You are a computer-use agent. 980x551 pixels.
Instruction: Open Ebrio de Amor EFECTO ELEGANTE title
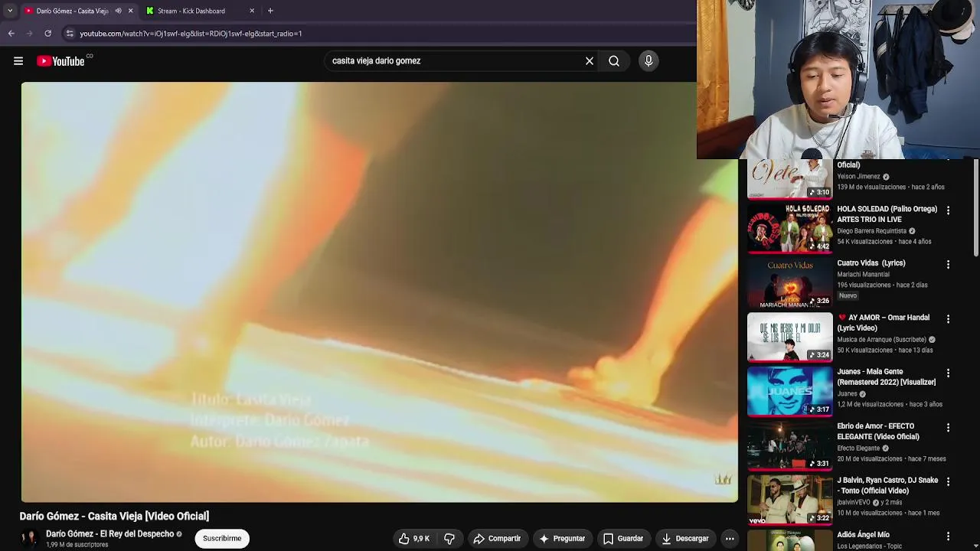[878, 432]
